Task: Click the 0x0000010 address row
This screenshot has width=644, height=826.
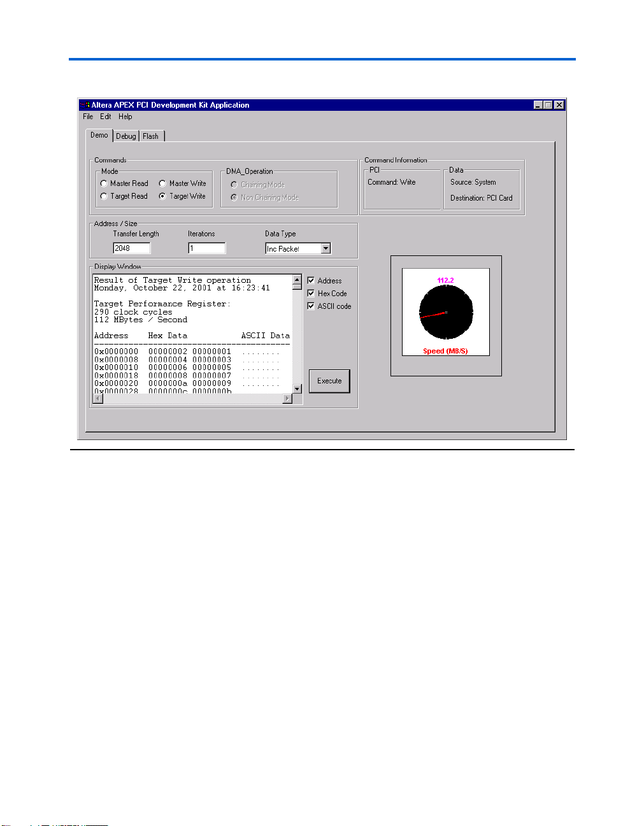Action: [187, 367]
